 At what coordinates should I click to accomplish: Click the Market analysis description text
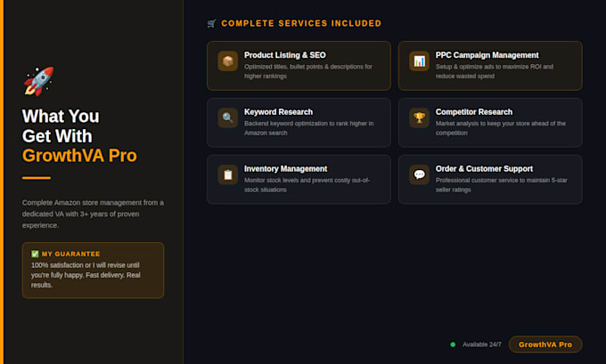(501, 128)
